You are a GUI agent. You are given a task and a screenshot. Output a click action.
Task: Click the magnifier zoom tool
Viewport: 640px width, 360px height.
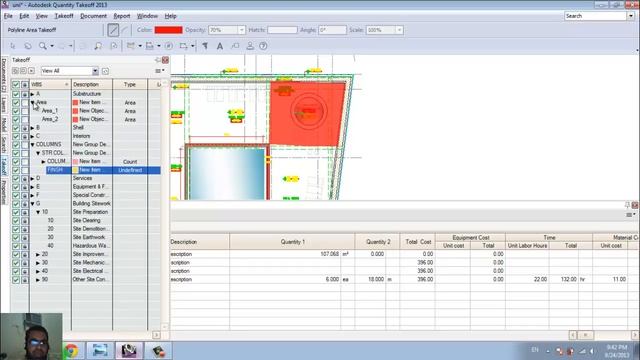42,46
